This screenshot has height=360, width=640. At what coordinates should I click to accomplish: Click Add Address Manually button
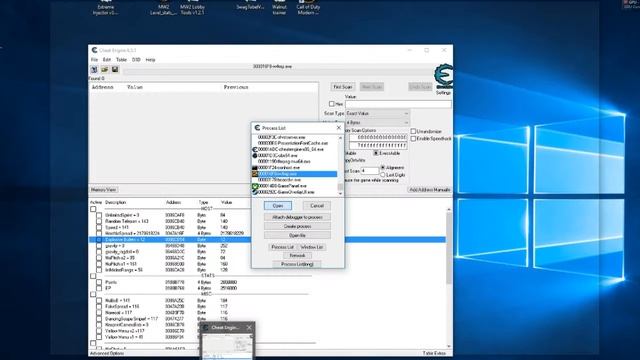pyautogui.click(x=430, y=190)
